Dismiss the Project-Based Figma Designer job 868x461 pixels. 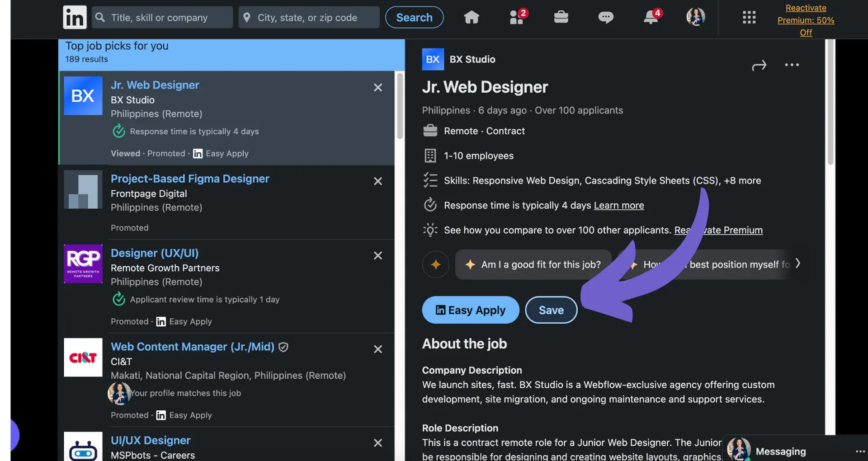tap(378, 181)
